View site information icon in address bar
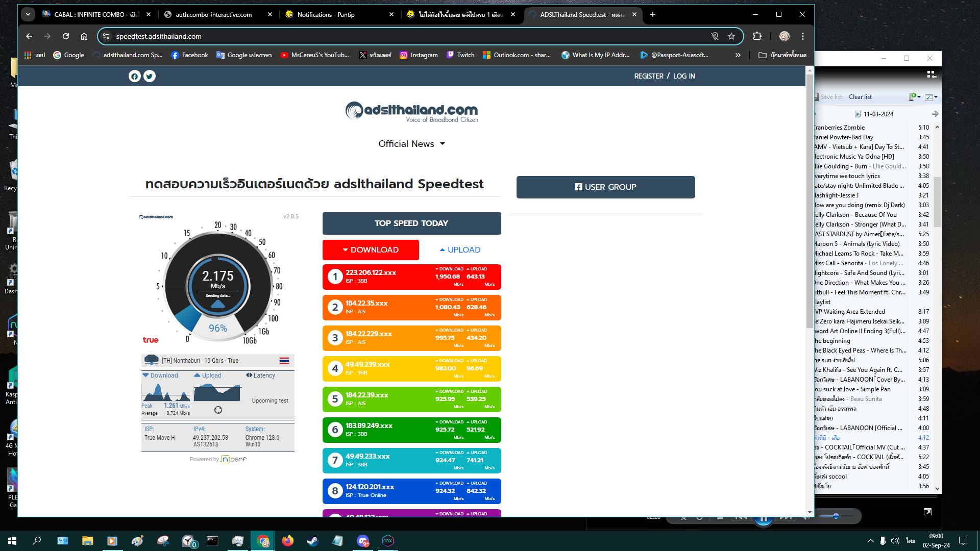 tap(106, 36)
